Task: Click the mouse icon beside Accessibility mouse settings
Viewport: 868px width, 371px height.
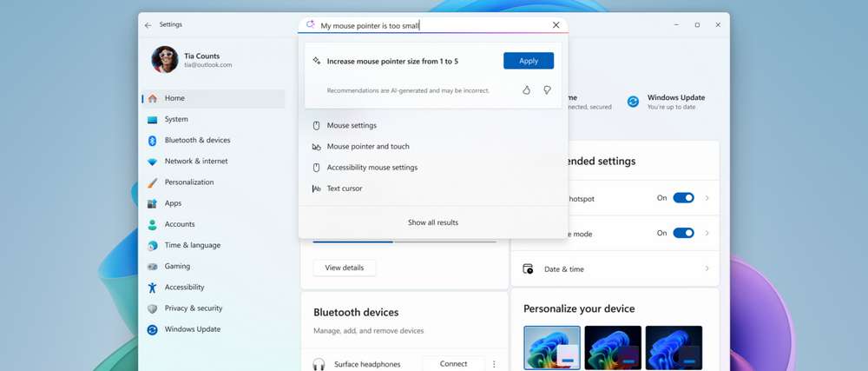Action: tap(316, 168)
